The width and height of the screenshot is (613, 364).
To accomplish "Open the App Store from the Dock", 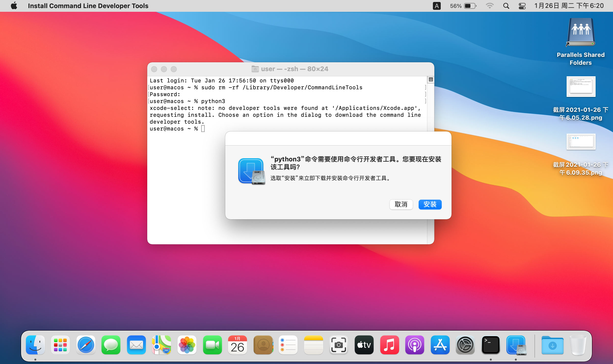I will (440, 345).
